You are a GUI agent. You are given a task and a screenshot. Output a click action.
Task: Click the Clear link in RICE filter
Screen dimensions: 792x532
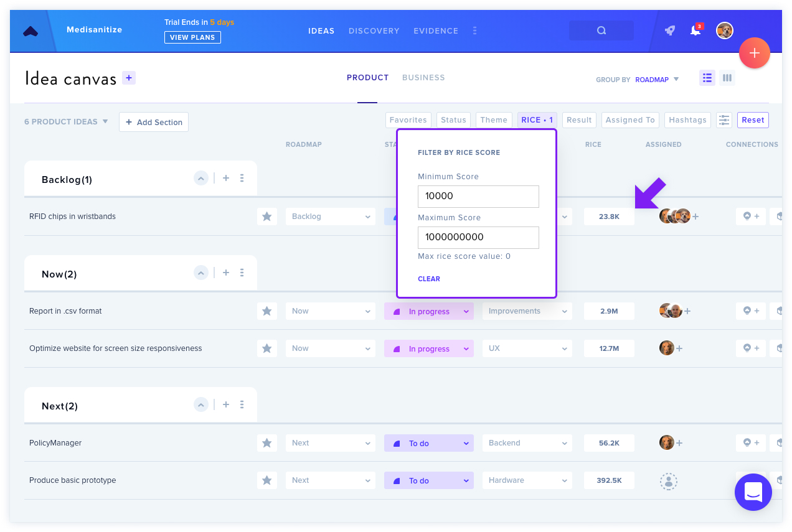(x=429, y=279)
